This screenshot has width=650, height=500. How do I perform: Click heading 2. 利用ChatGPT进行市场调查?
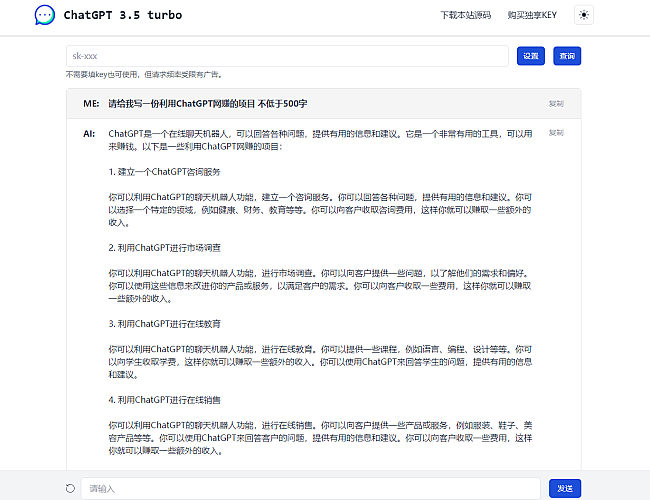[164, 247]
